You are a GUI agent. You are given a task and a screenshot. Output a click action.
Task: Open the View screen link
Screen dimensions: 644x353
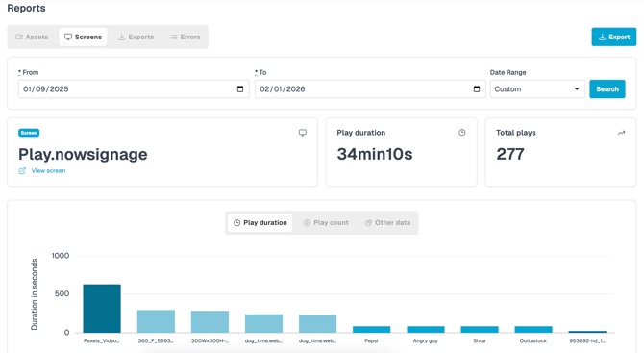pos(48,170)
